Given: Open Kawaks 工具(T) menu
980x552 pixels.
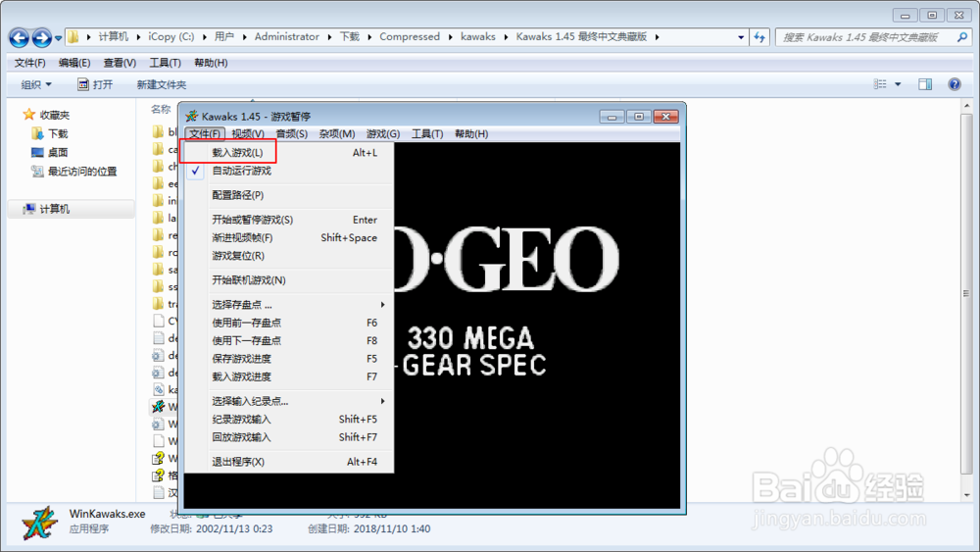Looking at the screenshot, I should pyautogui.click(x=427, y=133).
